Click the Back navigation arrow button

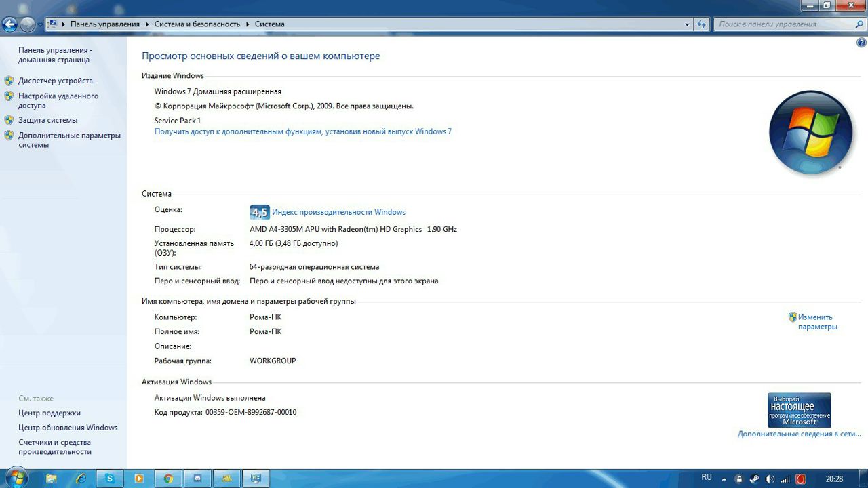point(9,24)
